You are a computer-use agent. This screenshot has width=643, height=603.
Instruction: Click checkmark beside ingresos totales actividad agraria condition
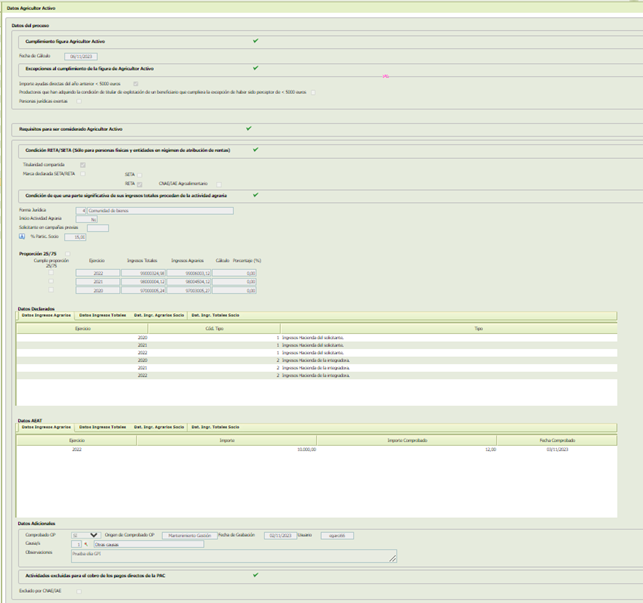(256, 195)
